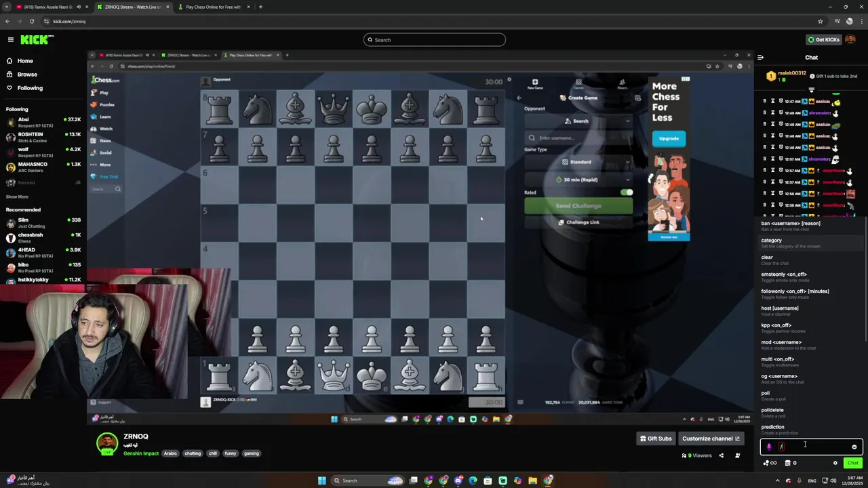Choose the poll command
The width and height of the screenshot is (868, 488).
(811, 395)
